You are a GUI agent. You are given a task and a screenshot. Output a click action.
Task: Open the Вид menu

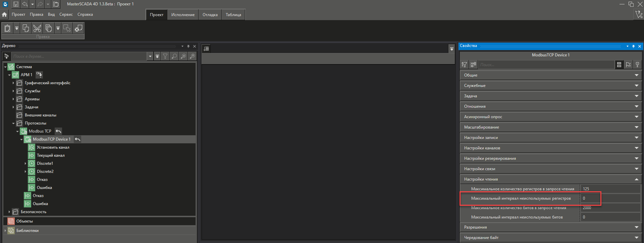[x=51, y=14]
